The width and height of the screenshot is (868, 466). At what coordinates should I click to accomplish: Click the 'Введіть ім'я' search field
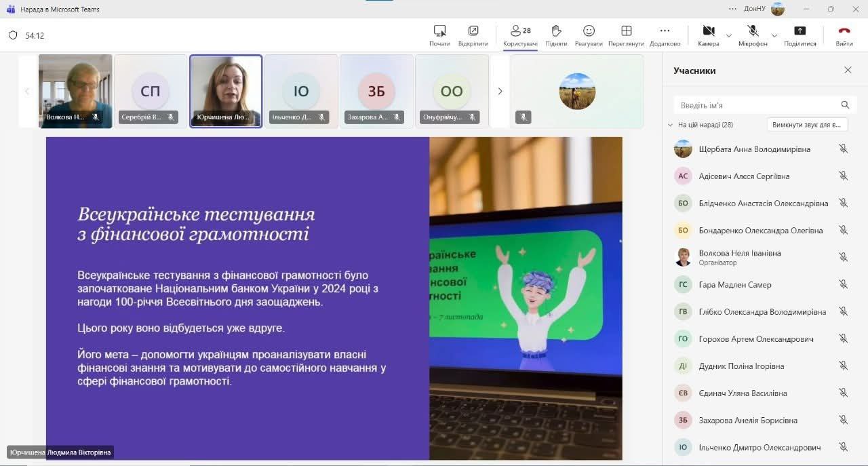(x=756, y=105)
